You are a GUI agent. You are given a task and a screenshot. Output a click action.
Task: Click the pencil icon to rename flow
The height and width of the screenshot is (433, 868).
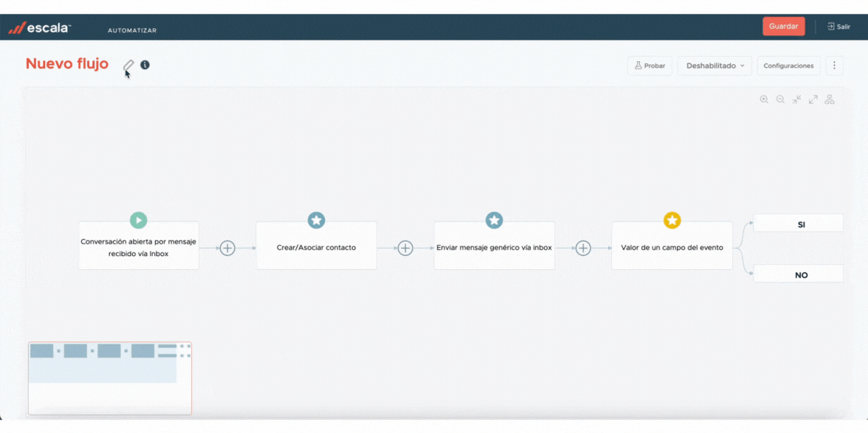click(128, 66)
